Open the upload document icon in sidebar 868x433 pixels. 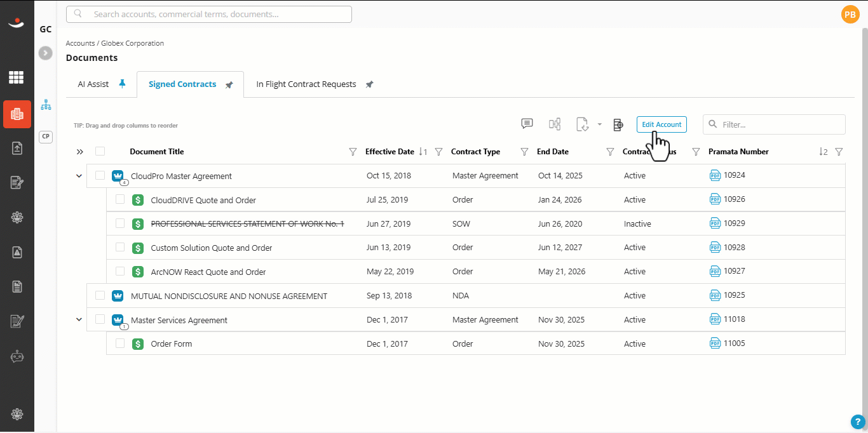(17, 148)
